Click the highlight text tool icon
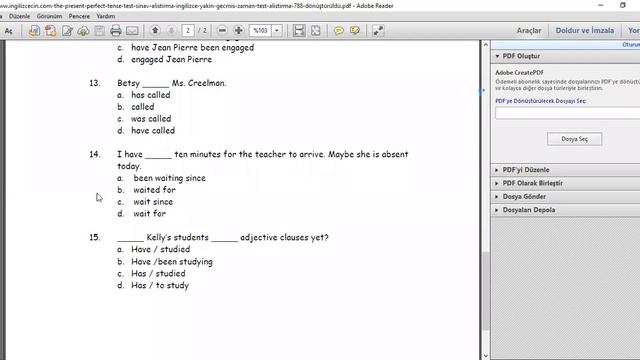Image resolution: width=640 pixels, height=360 pixels. pos(355,31)
